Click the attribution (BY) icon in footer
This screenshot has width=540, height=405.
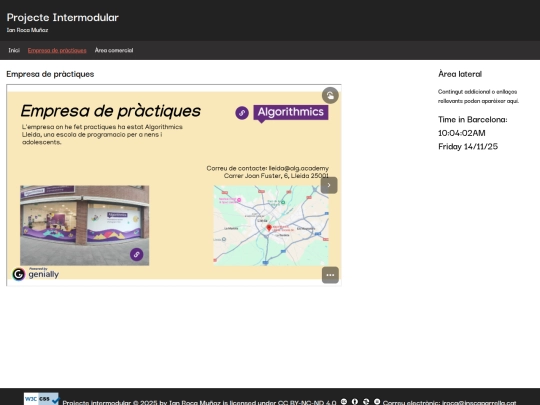pos(355,402)
